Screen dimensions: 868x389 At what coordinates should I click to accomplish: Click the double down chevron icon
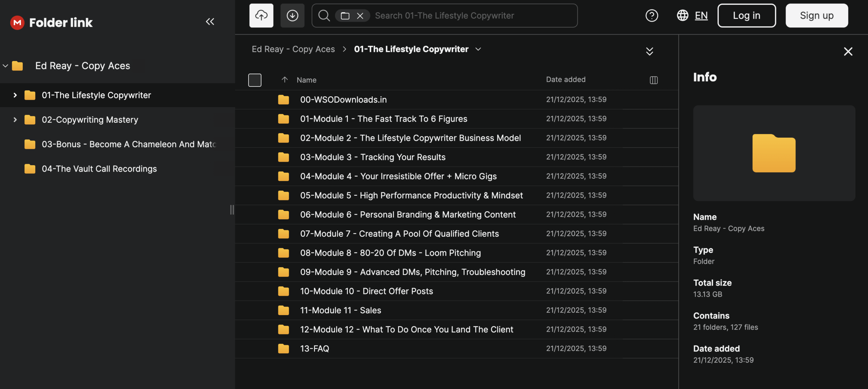[649, 51]
